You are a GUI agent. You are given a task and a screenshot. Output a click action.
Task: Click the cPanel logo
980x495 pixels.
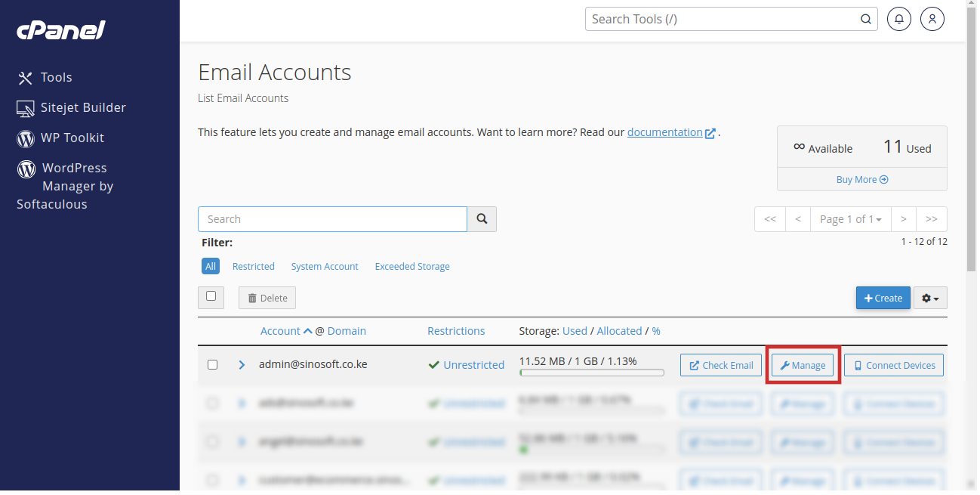click(60, 30)
